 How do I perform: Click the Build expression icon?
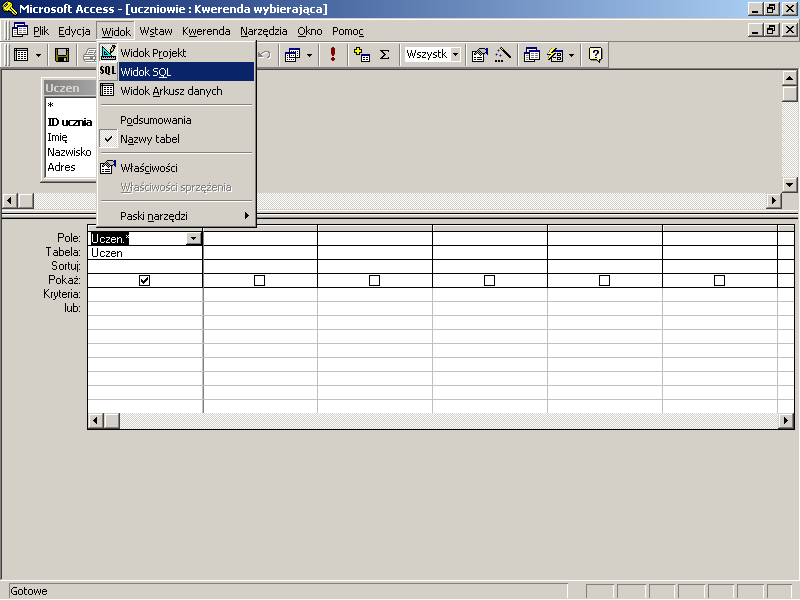[503, 55]
